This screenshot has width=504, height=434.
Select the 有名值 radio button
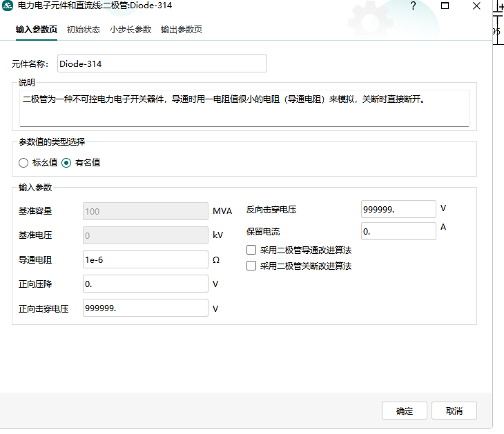tap(66, 163)
